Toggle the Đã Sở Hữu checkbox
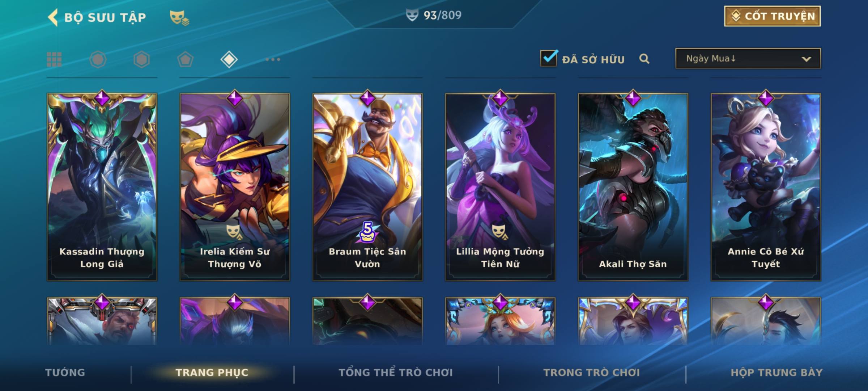 pyautogui.click(x=549, y=58)
